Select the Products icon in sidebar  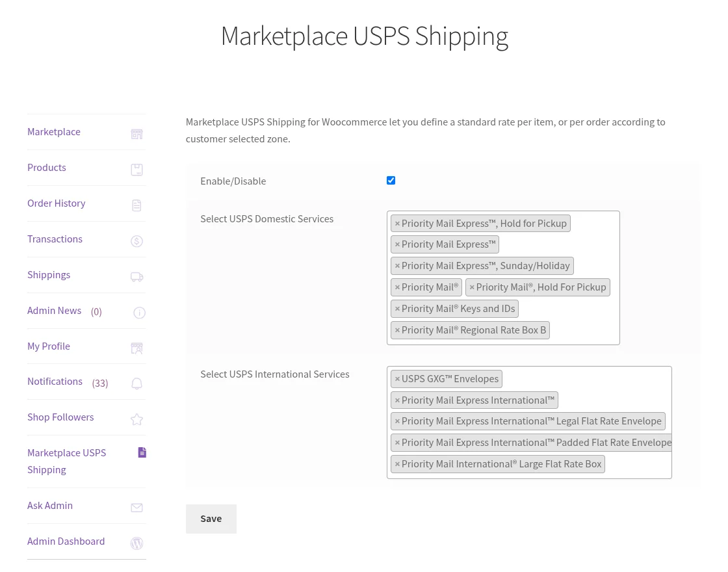pos(136,170)
